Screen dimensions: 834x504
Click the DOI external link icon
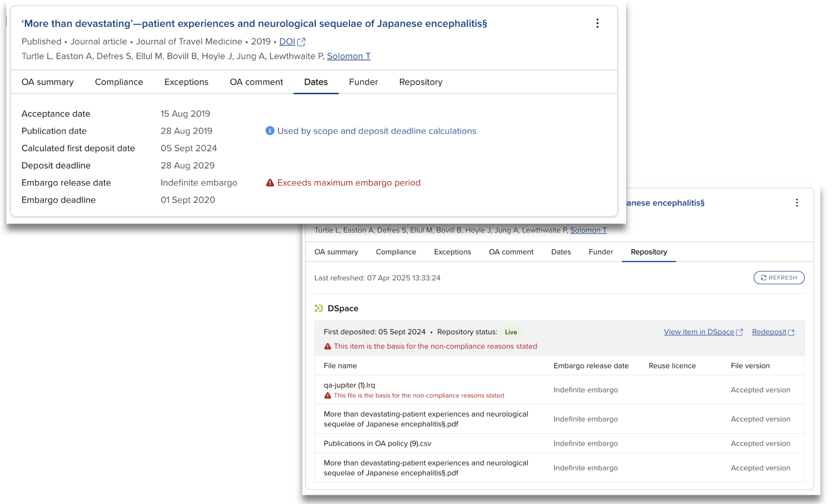(301, 42)
